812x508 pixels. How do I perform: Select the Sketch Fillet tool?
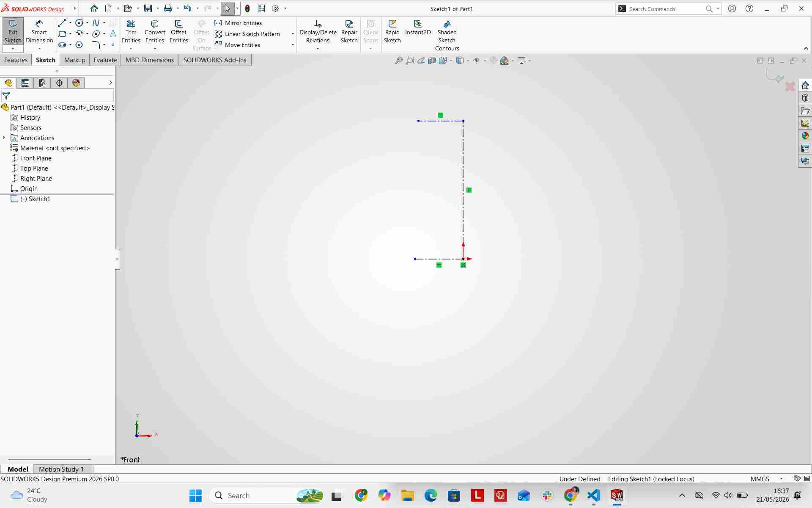96,45
